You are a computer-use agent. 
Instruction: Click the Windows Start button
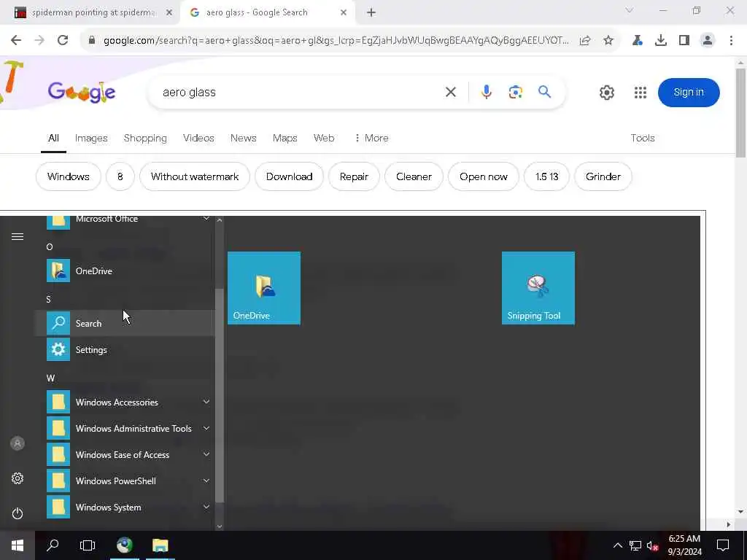(18, 545)
